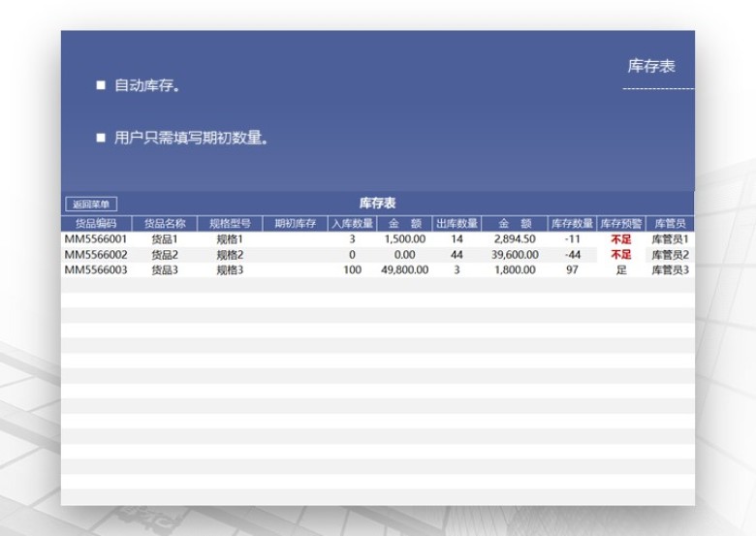The height and width of the screenshot is (536, 756).
Task: Select the 库存预警 column header
Action: pyautogui.click(x=621, y=224)
